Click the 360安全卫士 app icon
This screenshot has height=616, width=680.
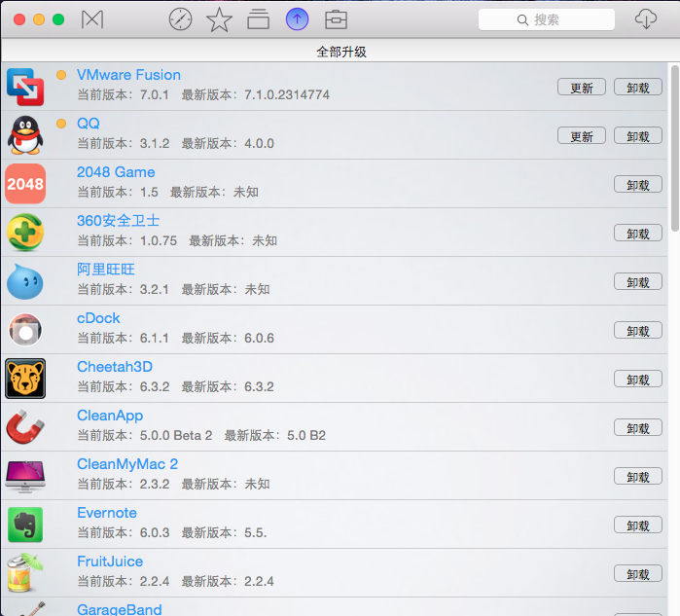25,233
